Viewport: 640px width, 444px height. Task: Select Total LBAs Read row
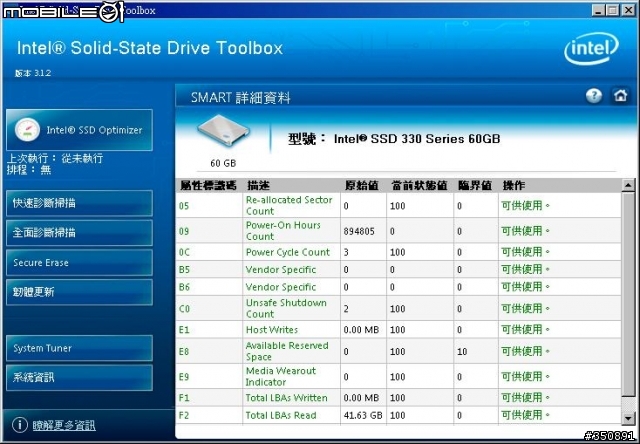[398, 415]
